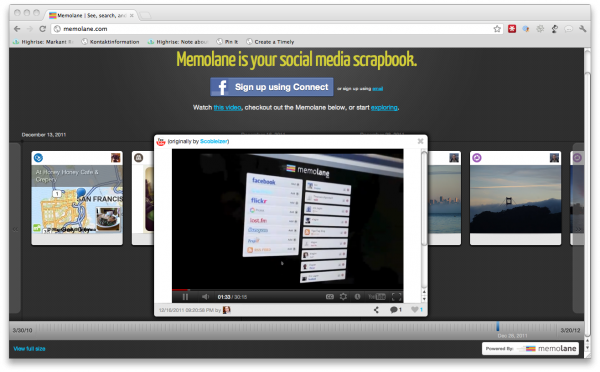This screenshot has width=600, height=372.
Task: Like the video with heart icon
Action: tap(417, 310)
